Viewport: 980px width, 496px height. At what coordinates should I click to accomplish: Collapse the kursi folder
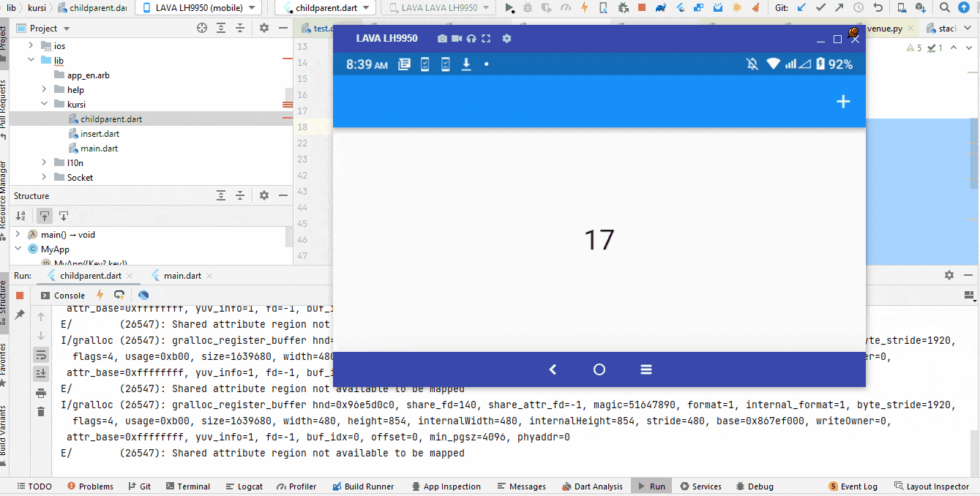(44, 104)
